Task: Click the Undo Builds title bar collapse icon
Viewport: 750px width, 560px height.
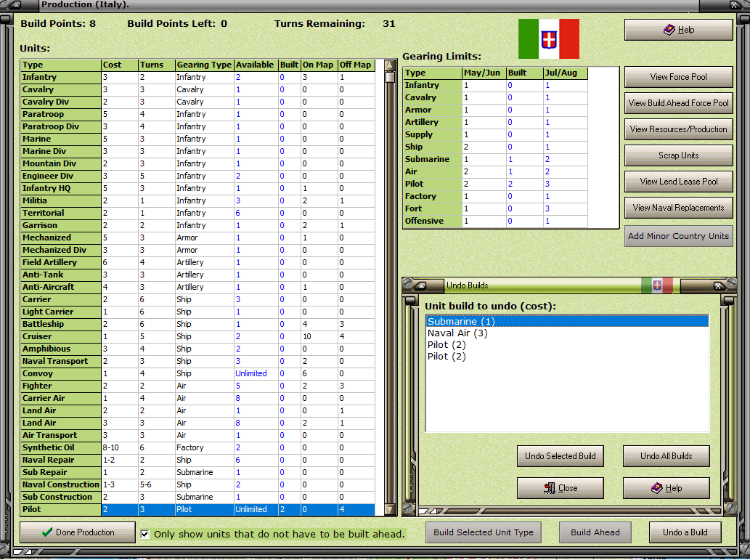Action: (x=420, y=285)
